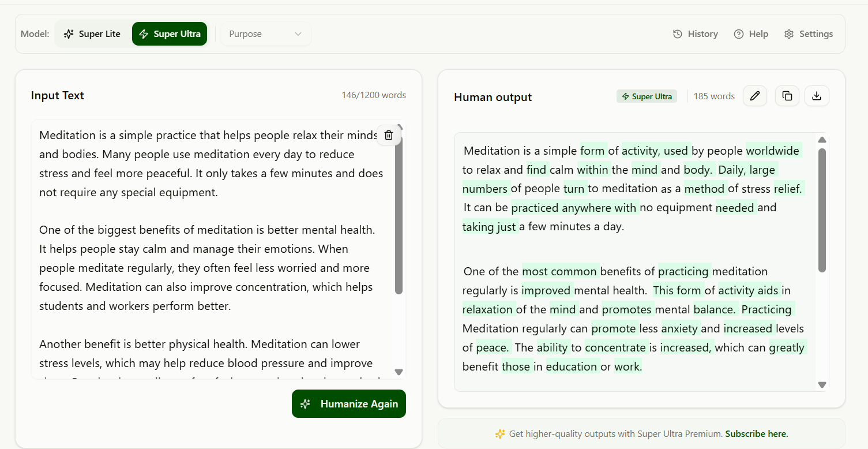Open the Help page

tap(751, 34)
